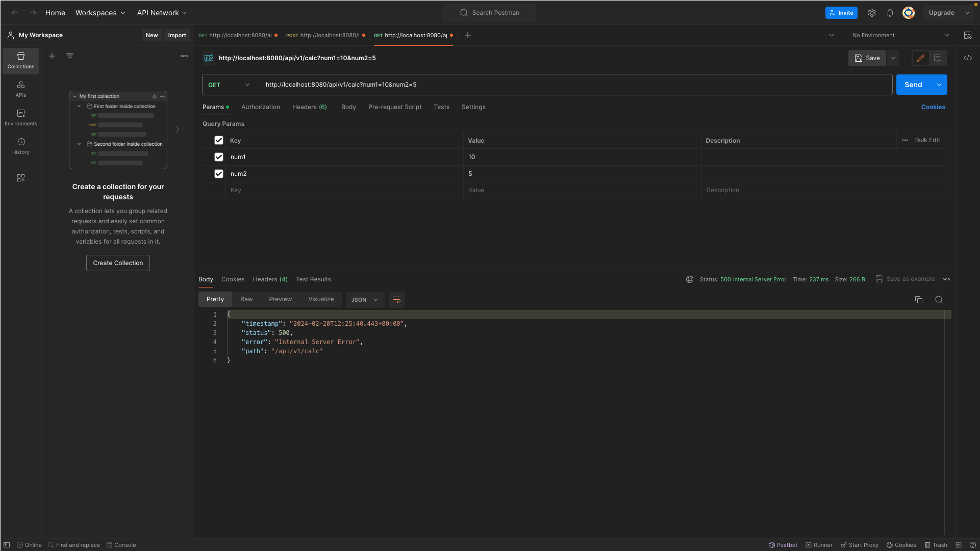This screenshot has height=551, width=980.
Task: Click the Create Collection button
Action: tap(118, 263)
